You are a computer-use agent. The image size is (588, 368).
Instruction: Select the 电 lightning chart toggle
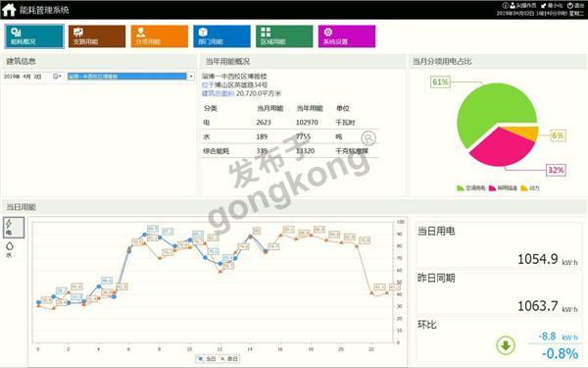pyautogui.click(x=14, y=228)
